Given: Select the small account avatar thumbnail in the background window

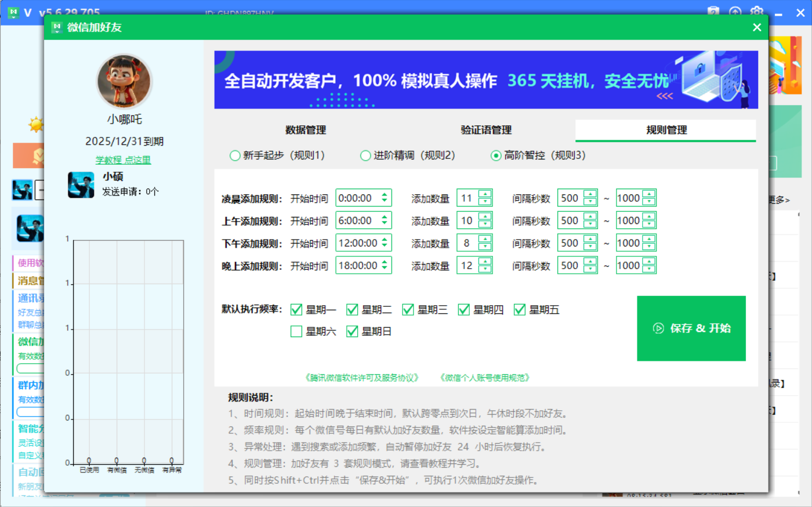Looking at the screenshot, I should coord(22,190).
